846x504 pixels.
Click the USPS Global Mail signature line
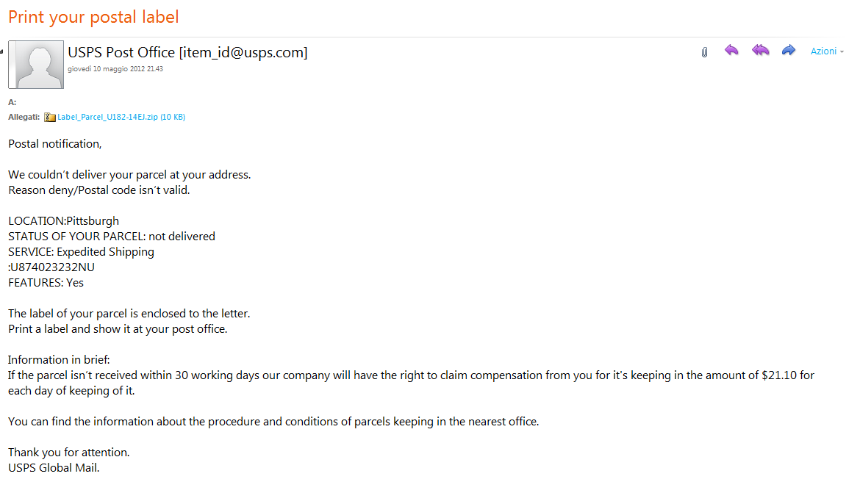pyautogui.click(x=54, y=468)
